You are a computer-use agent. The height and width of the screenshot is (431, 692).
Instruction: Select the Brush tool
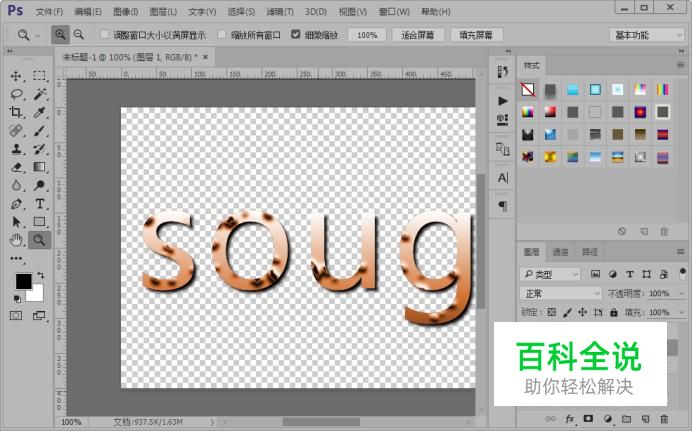39,131
